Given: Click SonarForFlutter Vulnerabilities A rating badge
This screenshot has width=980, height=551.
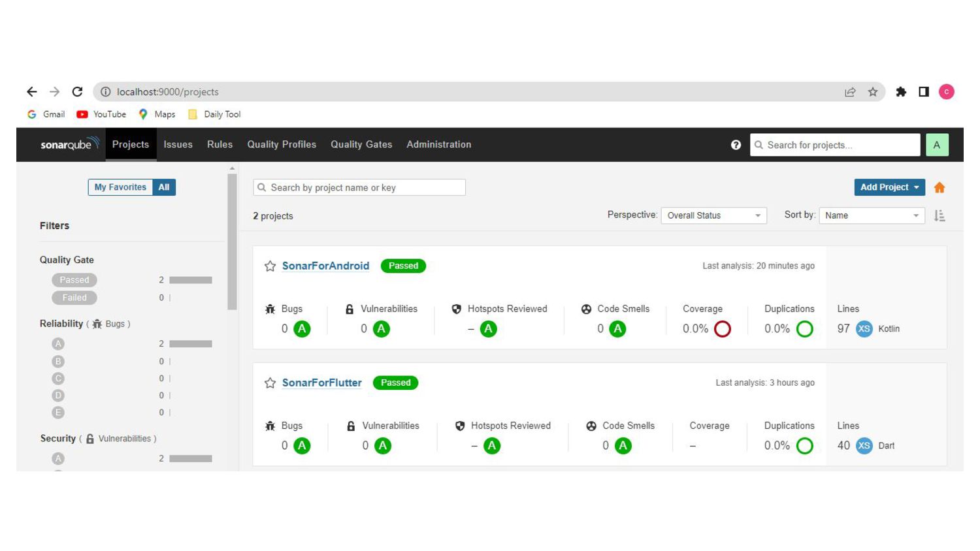Looking at the screenshot, I should (x=383, y=446).
